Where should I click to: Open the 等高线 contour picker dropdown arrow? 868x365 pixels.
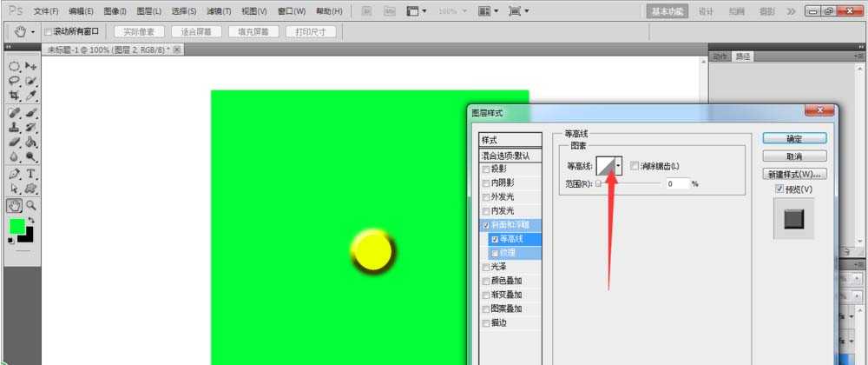pyautogui.click(x=618, y=166)
